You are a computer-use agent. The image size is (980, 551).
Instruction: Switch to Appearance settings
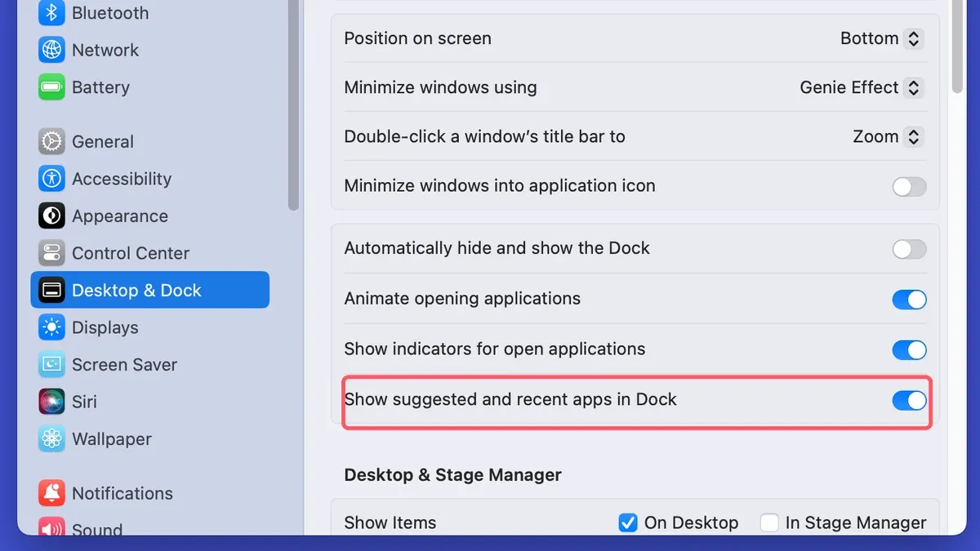(150, 216)
